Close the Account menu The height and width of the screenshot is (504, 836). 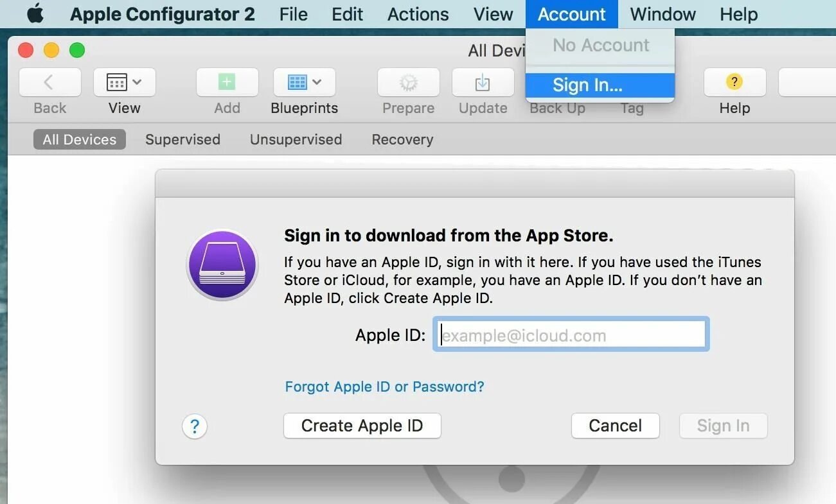572,14
